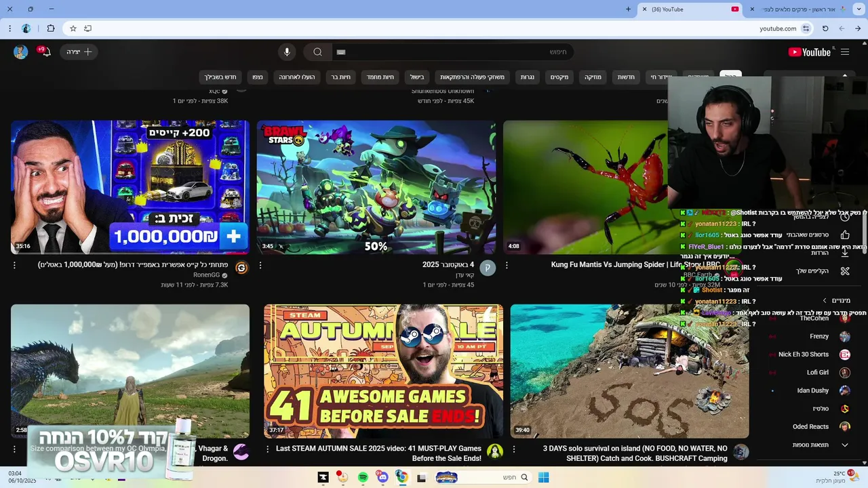Select the נגרות chip
868x488 pixels.
click(x=528, y=77)
